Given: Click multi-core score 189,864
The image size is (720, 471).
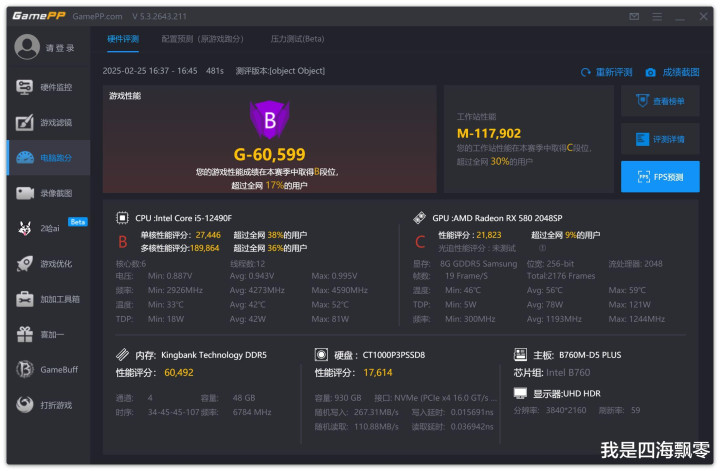Looking at the screenshot, I should tap(204, 248).
